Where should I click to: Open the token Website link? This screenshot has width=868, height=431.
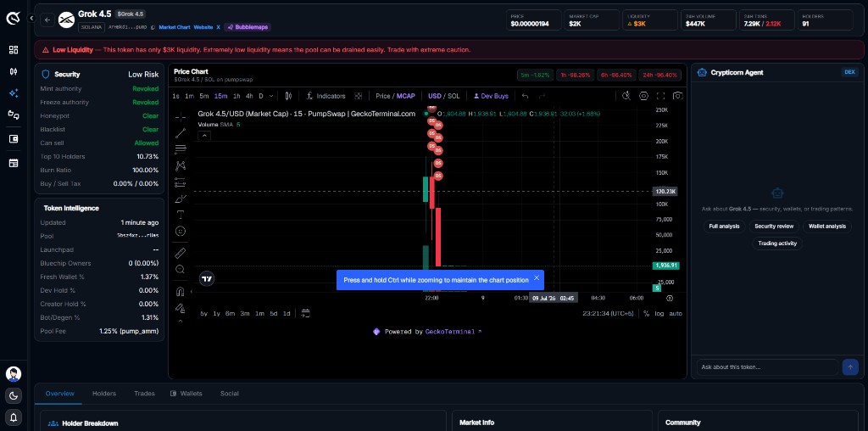click(203, 27)
